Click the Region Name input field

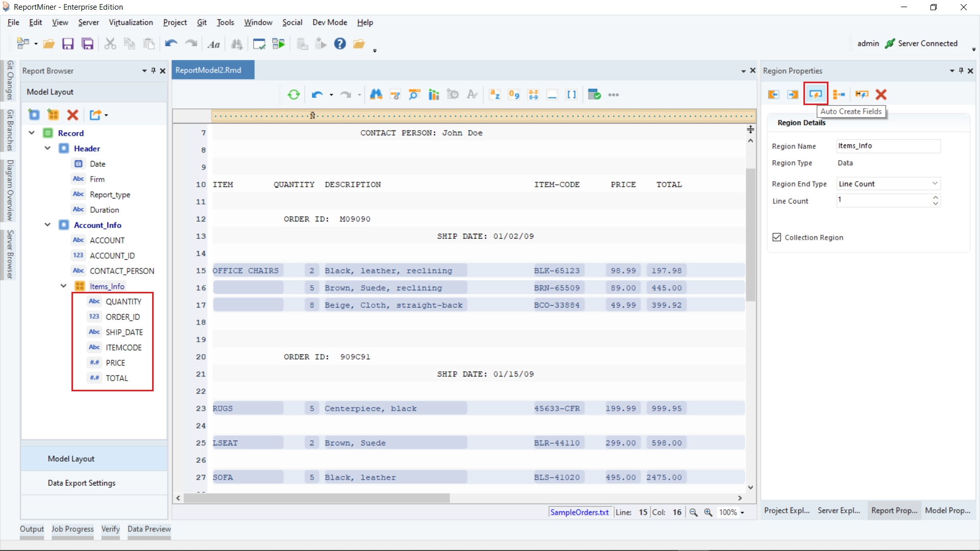[888, 146]
